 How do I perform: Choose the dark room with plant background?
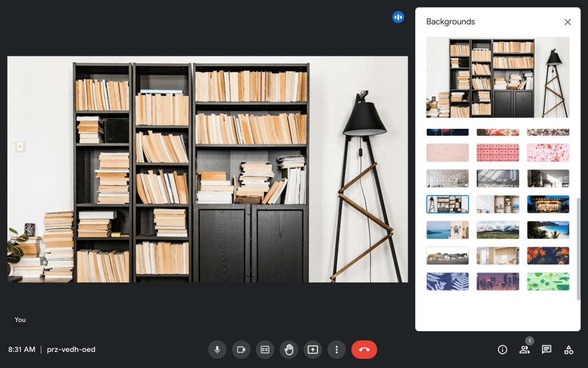(548, 178)
